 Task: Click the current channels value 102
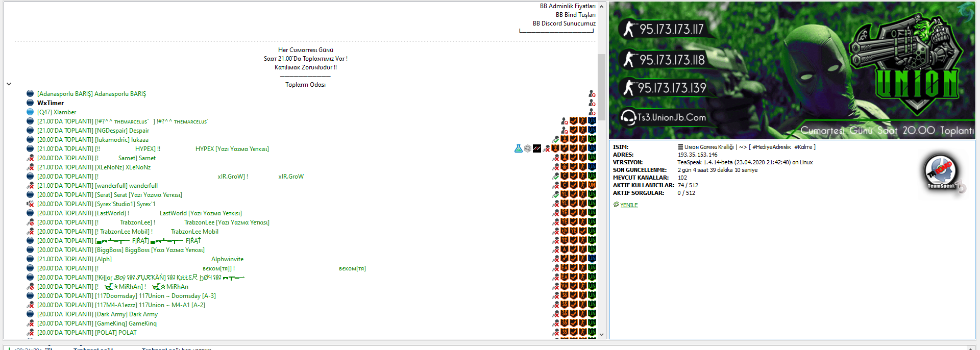[x=682, y=178]
